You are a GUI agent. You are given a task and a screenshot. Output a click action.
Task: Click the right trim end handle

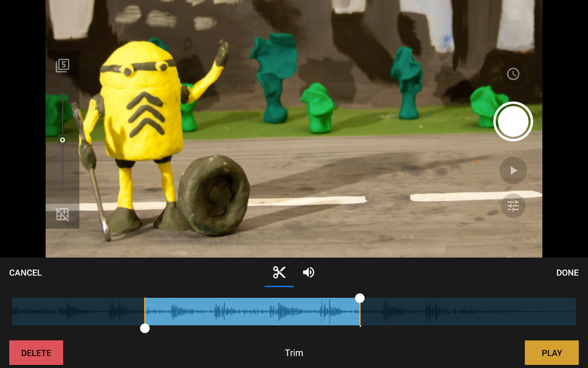pyautogui.click(x=360, y=298)
